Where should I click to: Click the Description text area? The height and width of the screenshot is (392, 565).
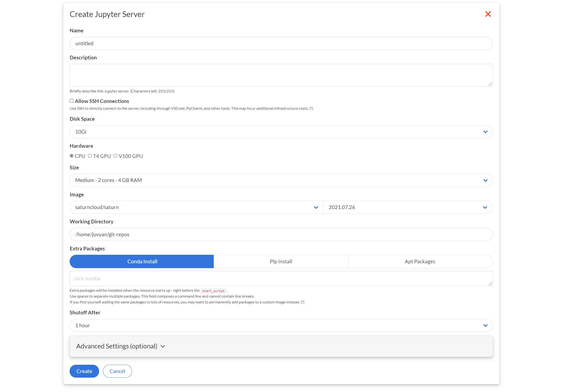tap(281, 75)
